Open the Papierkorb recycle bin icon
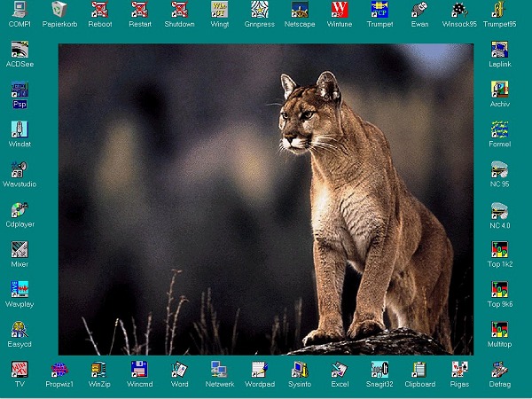This screenshot has width=532, height=399. point(59,10)
